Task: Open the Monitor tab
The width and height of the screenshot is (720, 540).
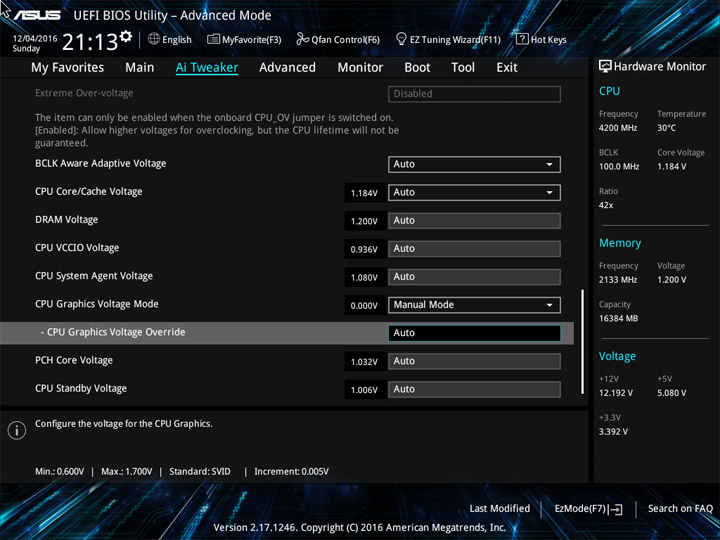Action: (360, 68)
